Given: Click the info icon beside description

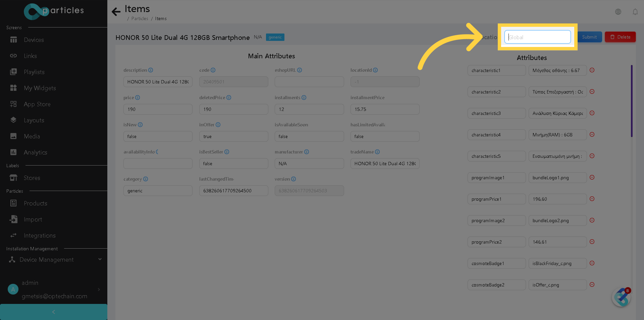Looking at the screenshot, I should [151, 70].
